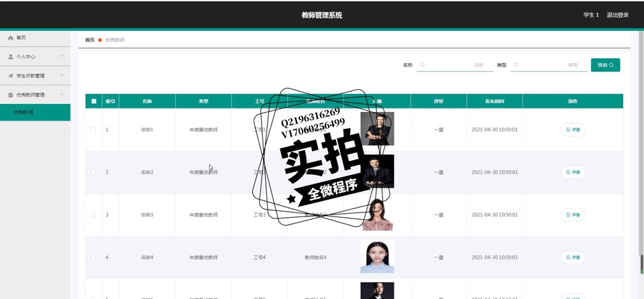Click the person icon for 个人中心
644x299 pixels.
(x=11, y=57)
